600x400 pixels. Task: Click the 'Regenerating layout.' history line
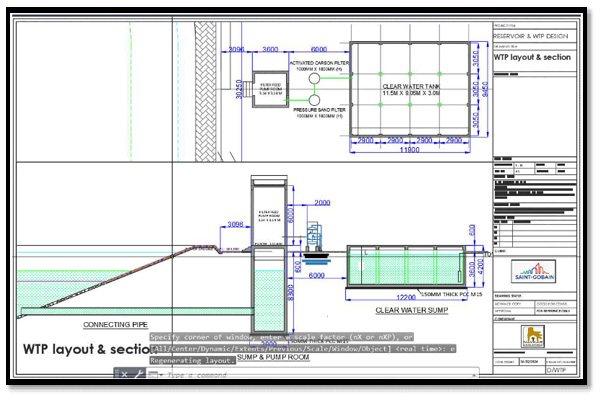click(192, 361)
